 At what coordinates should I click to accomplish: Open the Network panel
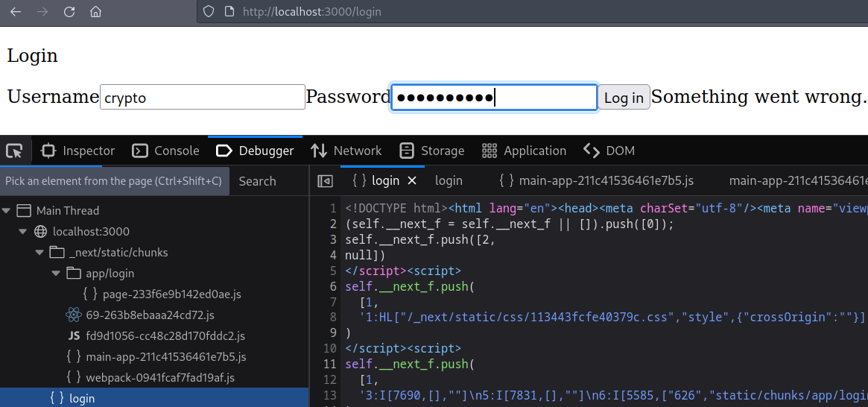click(346, 151)
